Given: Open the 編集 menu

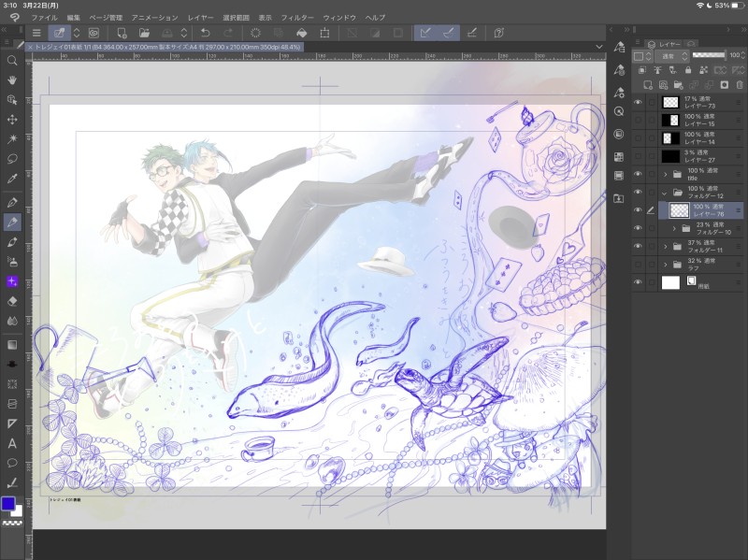Looking at the screenshot, I should (74, 18).
